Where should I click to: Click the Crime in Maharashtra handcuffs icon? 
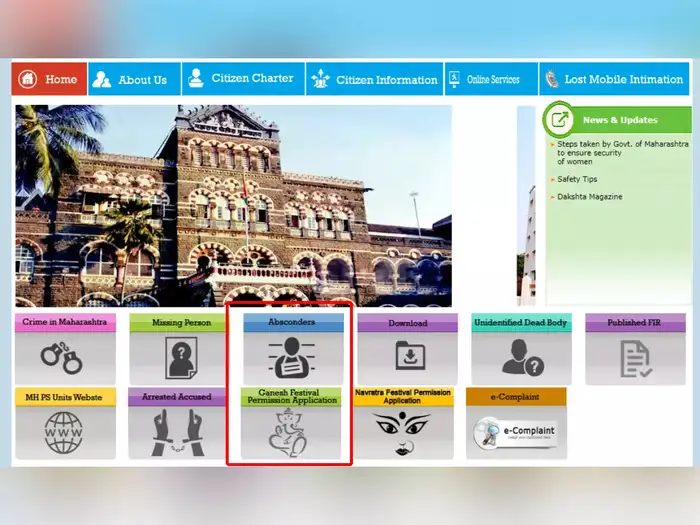64,358
